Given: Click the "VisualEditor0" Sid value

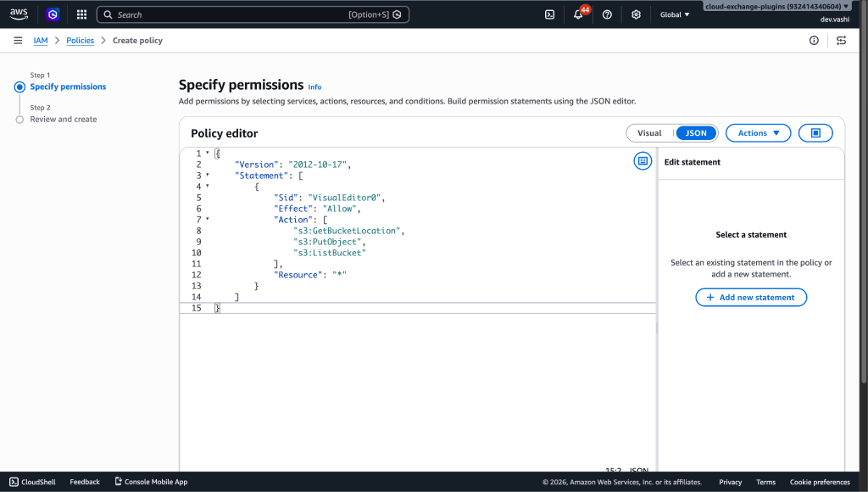Looking at the screenshot, I should pos(344,198).
